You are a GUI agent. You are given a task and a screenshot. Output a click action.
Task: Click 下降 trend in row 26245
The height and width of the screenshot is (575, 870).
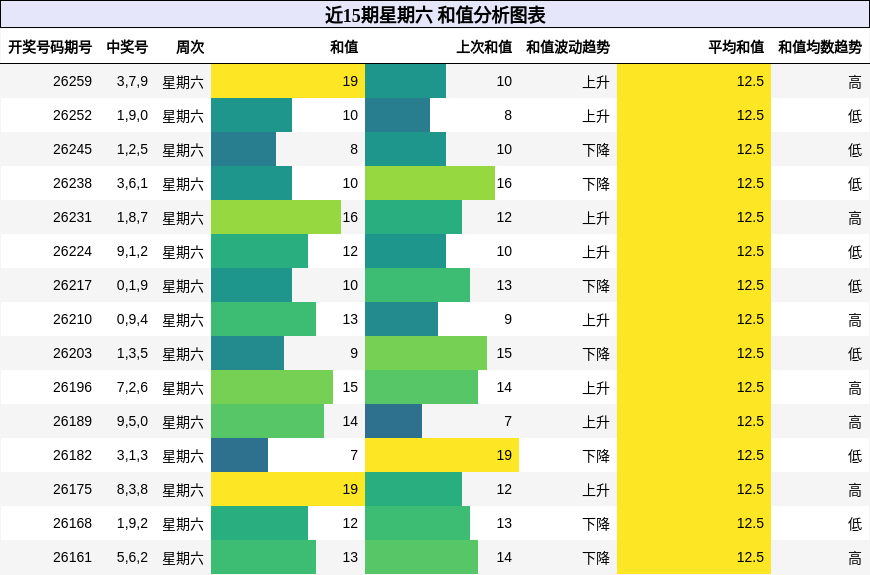pyautogui.click(x=596, y=150)
